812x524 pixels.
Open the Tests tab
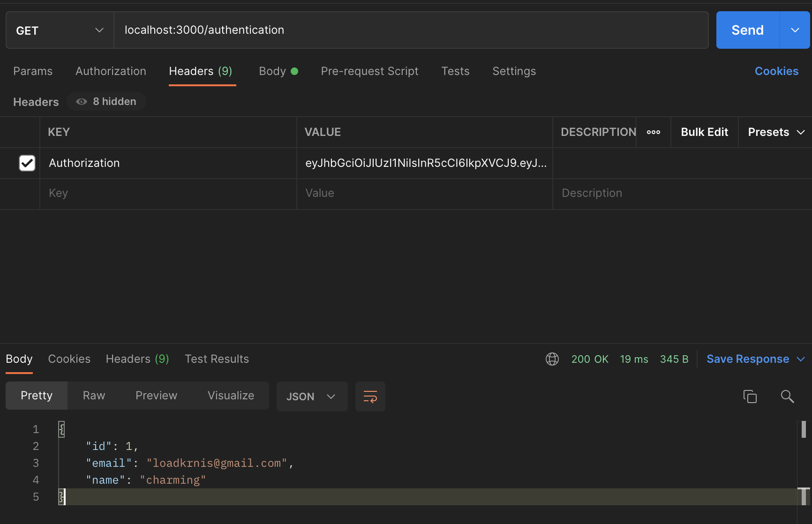click(455, 71)
